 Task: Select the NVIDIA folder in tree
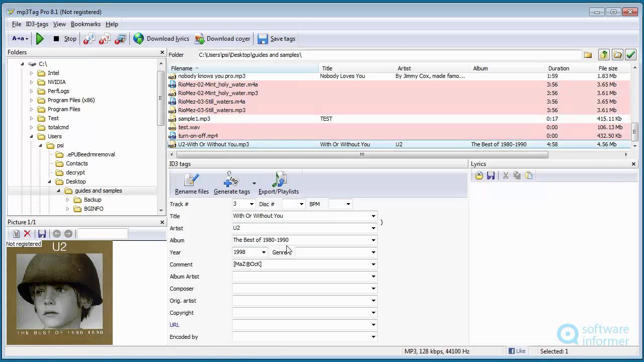pyautogui.click(x=56, y=82)
